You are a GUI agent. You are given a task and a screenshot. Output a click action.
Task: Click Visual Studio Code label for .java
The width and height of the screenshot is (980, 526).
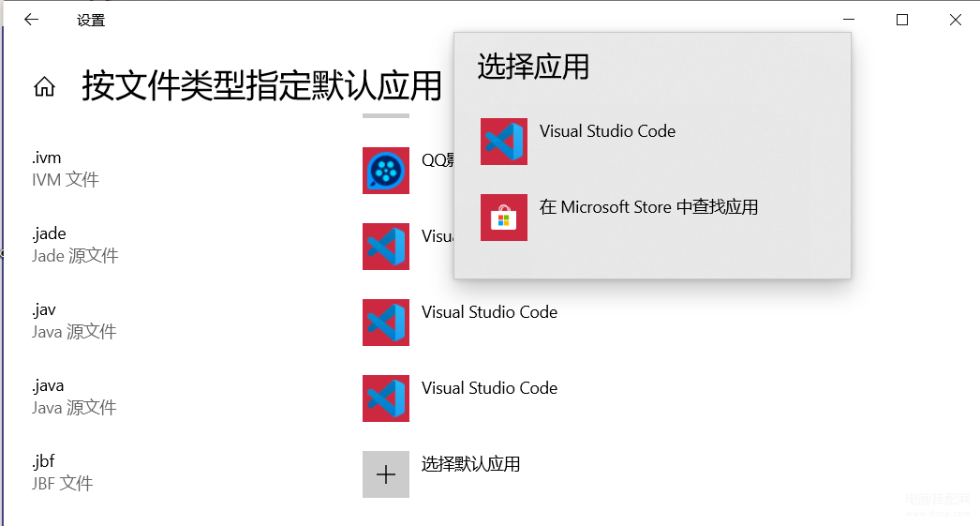click(x=489, y=388)
